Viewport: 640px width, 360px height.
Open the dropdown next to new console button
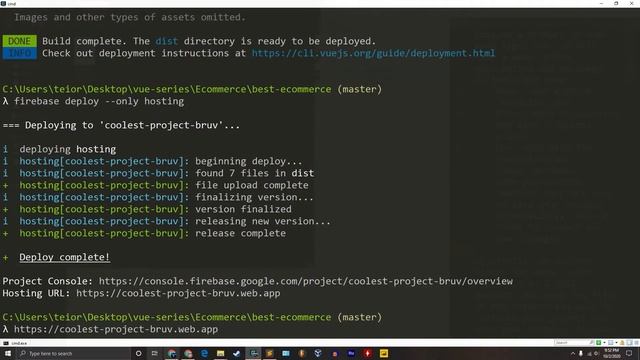point(604,342)
